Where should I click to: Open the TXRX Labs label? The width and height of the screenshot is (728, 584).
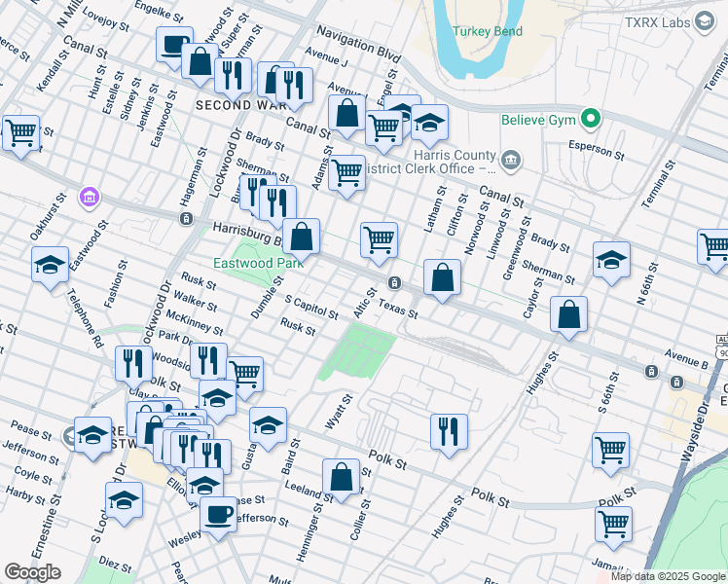pos(657,22)
